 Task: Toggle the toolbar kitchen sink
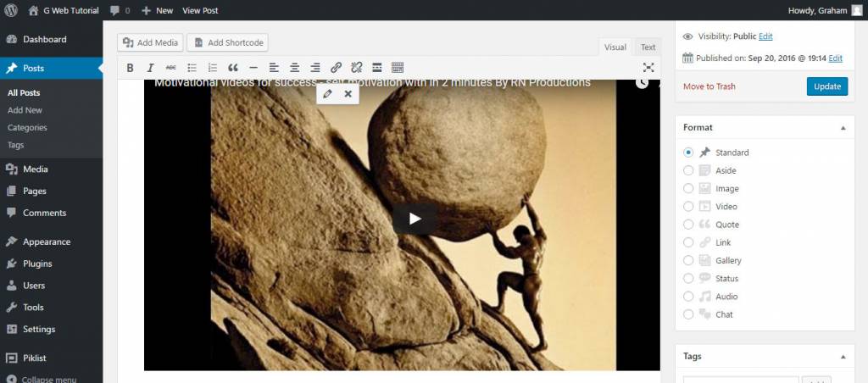tap(398, 68)
